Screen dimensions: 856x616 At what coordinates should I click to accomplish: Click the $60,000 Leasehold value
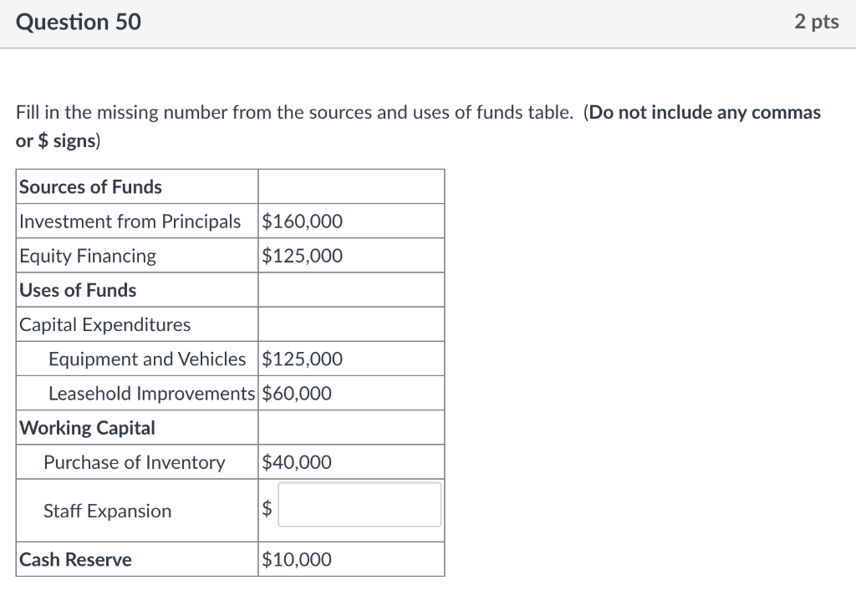point(294,393)
